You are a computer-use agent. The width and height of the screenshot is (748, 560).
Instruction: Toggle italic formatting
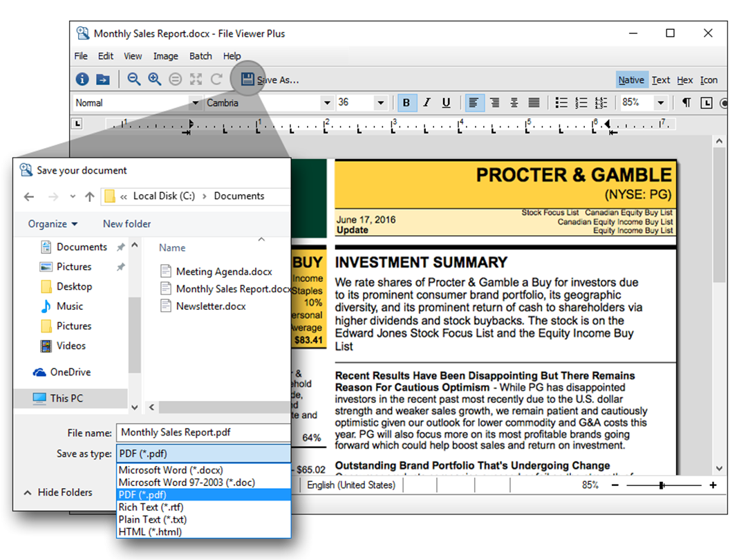click(x=427, y=102)
